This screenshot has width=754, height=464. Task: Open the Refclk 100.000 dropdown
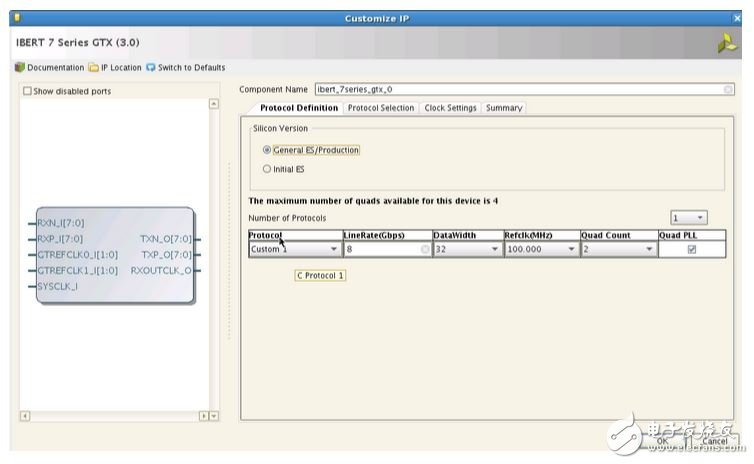541,249
